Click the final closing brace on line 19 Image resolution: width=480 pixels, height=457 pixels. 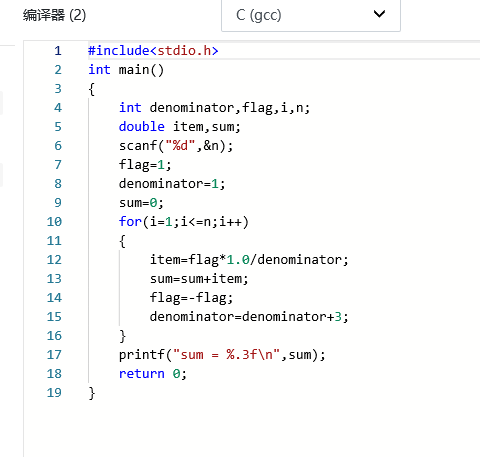point(92,393)
